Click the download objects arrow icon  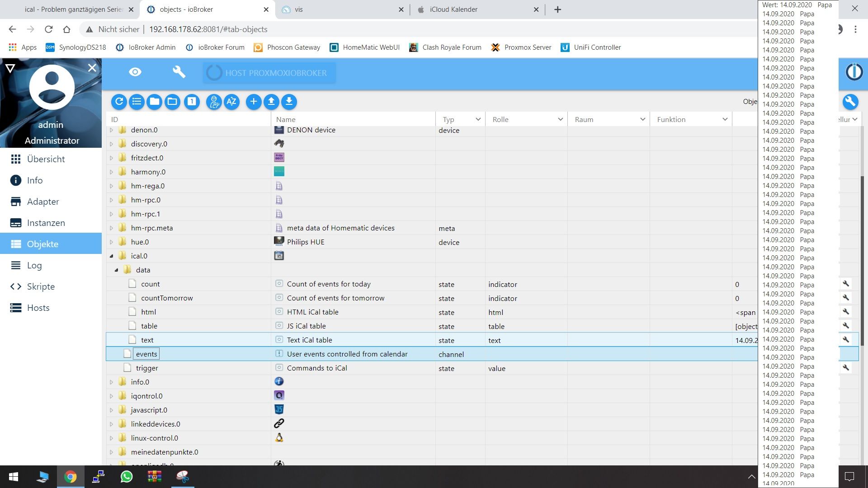289,102
